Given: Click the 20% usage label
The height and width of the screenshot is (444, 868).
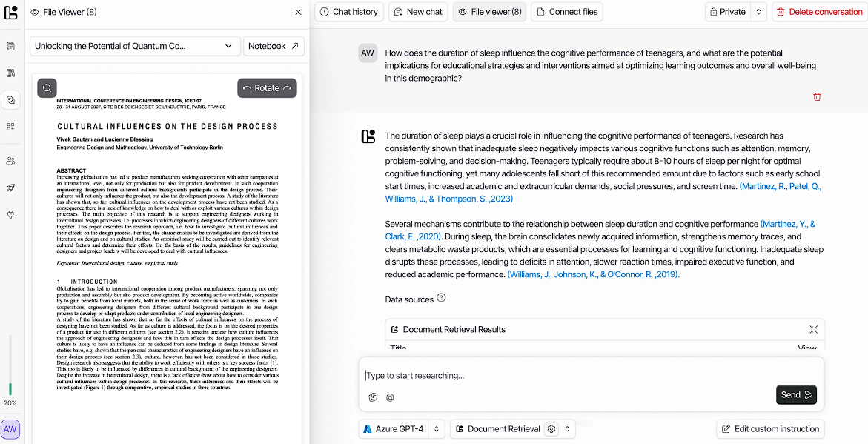Looking at the screenshot, I should 10,403.
